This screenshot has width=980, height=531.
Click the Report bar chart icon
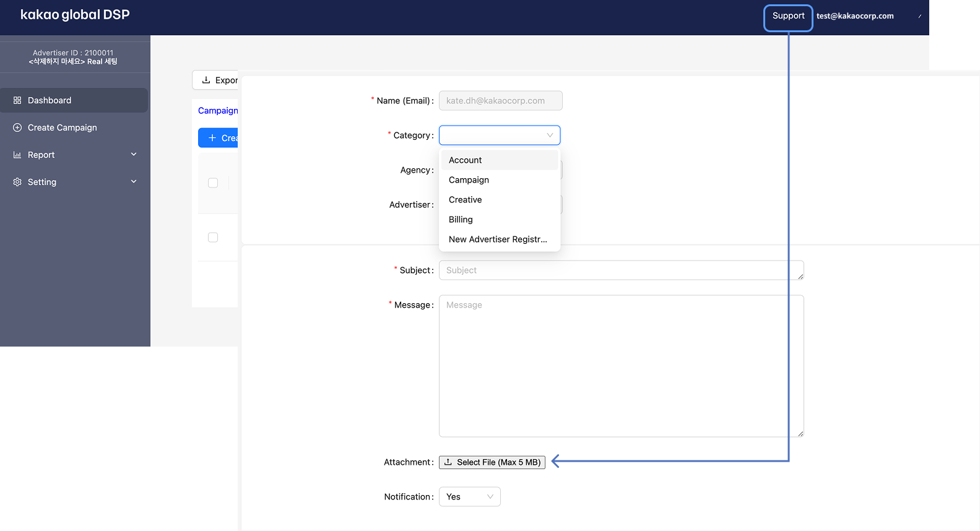tap(17, 155)
